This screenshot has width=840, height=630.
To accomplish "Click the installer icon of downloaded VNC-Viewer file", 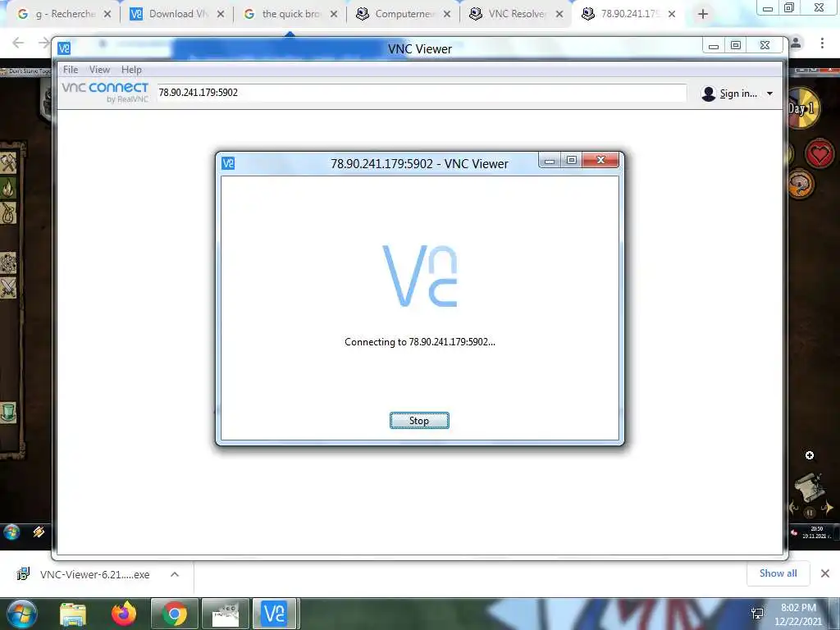I will click(23, 574).
